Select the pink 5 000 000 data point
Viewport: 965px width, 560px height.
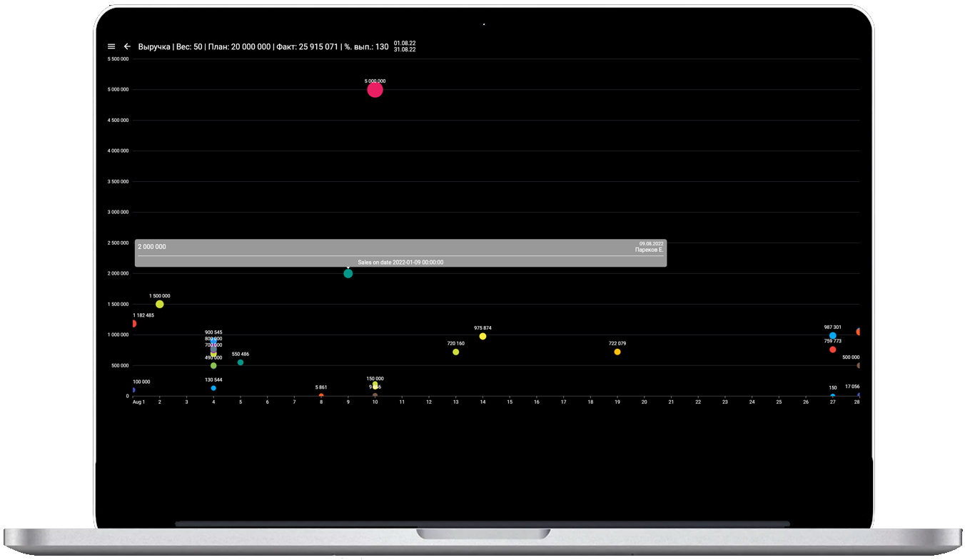[375, 90]
